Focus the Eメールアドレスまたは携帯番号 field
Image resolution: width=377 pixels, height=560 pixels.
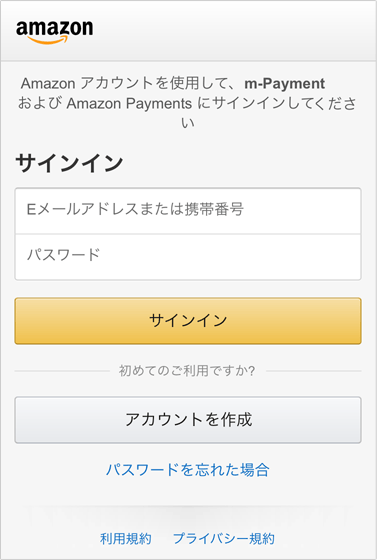[x=188, y=211]
